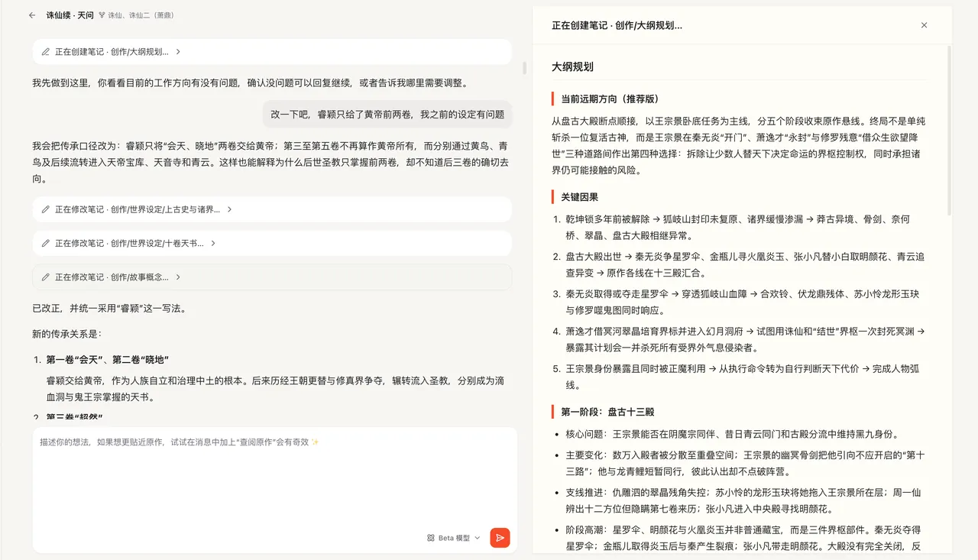Click the message input field placeholder

tap(180, 442)
